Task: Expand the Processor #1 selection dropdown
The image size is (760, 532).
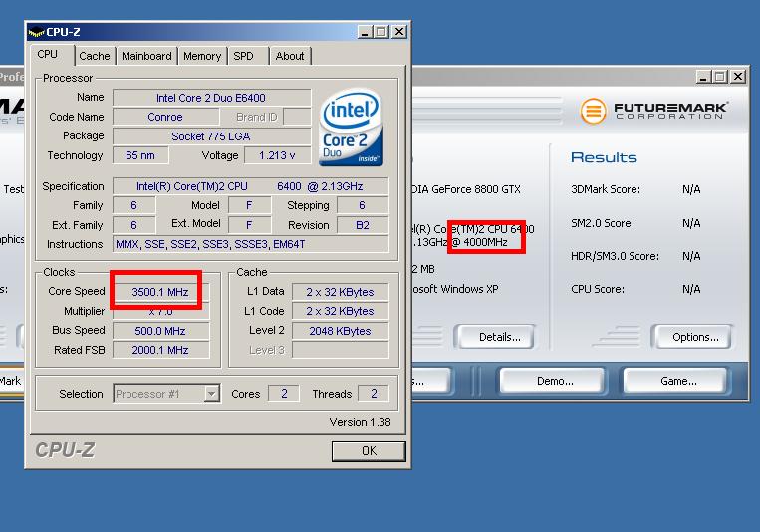Action: tap(212, 394)
